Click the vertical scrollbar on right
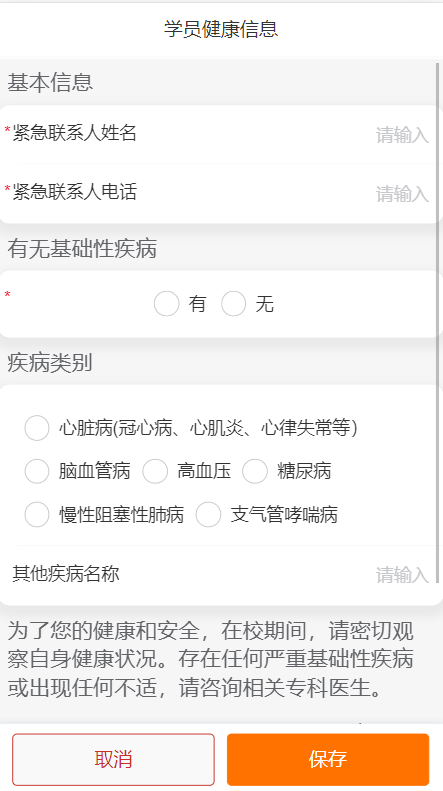Viewport: 443px width, 791px height. point(437,323)
